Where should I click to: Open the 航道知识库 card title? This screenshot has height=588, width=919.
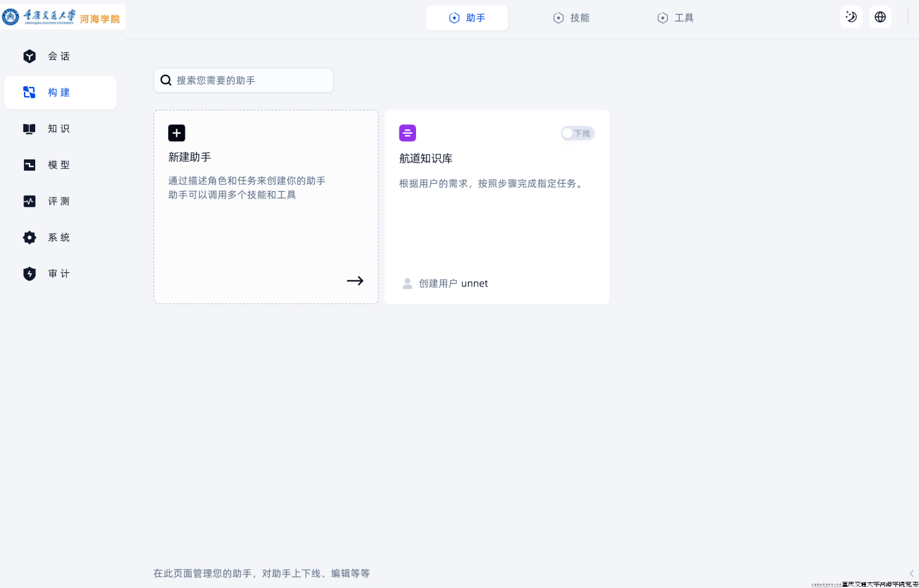(x=426, y=159)
